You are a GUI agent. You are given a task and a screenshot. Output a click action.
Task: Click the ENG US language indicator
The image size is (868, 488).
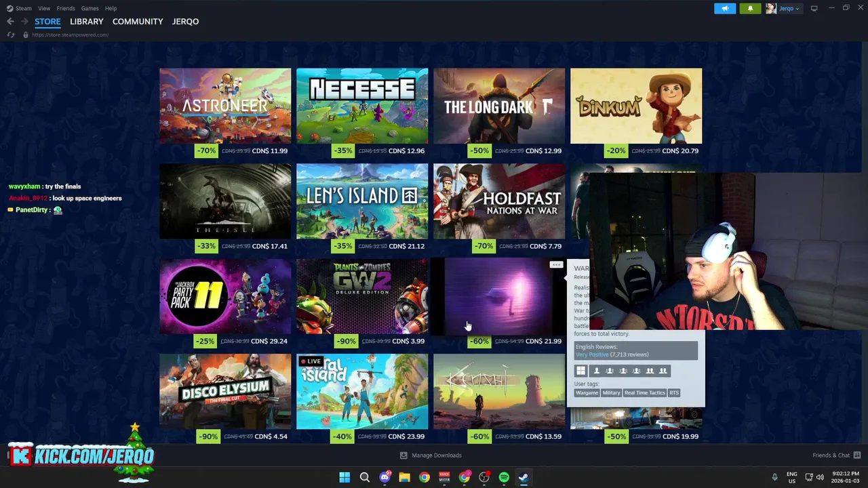pos(792,477)
